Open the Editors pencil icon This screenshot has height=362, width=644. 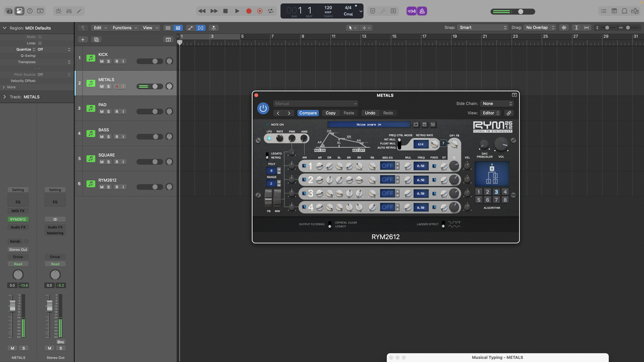[79, 11]
